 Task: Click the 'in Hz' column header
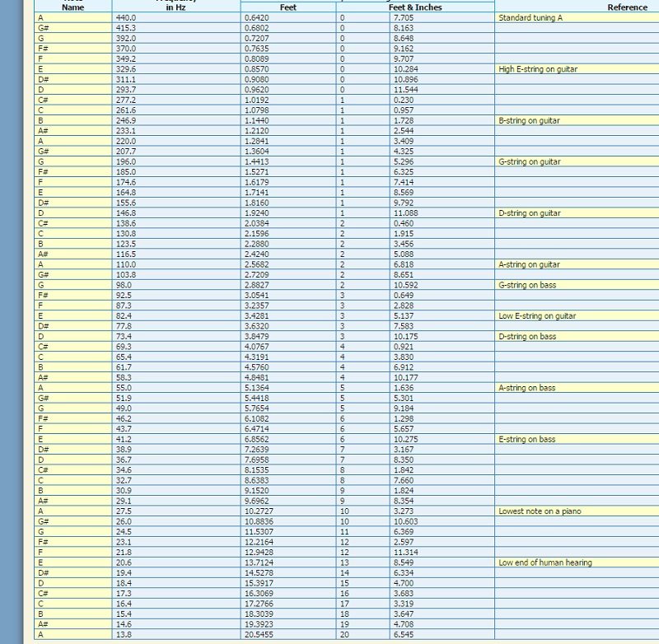(175, 7)
